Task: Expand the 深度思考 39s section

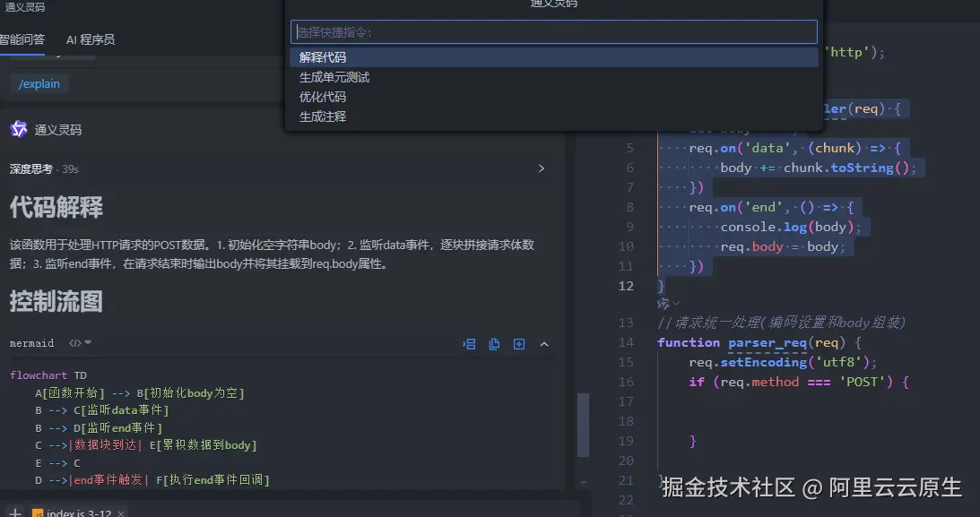Action: [x=542, y=168]
